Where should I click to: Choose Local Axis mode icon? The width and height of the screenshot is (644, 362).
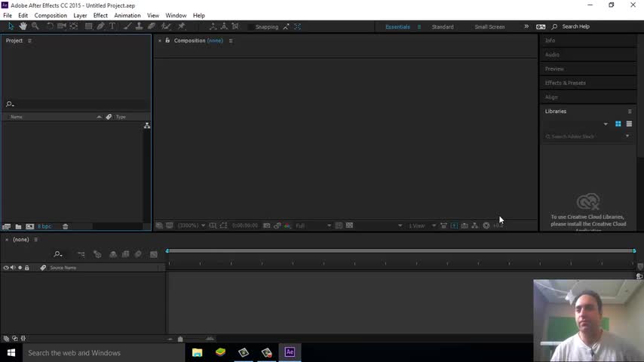click(213, 26)
